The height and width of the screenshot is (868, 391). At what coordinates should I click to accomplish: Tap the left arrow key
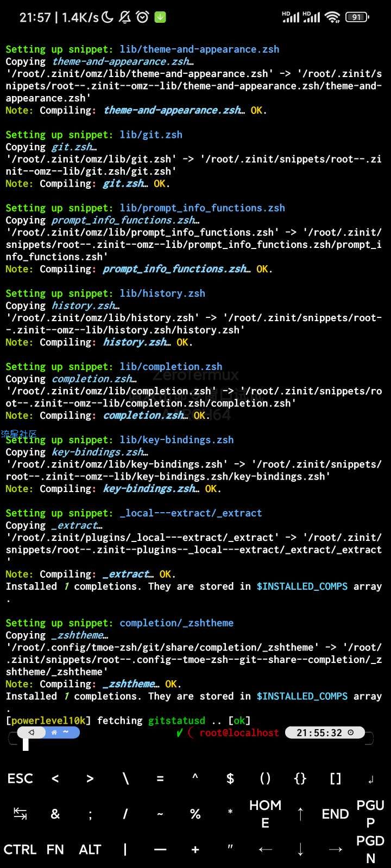(265, 850)
